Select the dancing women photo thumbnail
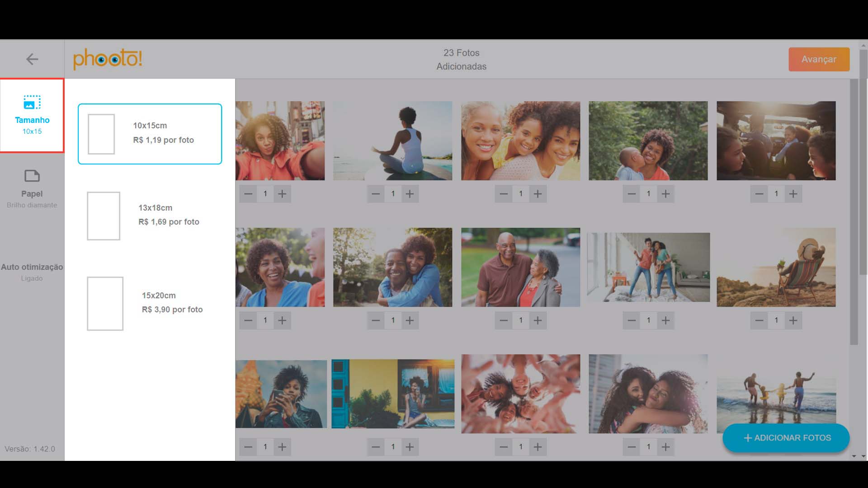Viewport: 868px width, 488px height. (648, 267)
